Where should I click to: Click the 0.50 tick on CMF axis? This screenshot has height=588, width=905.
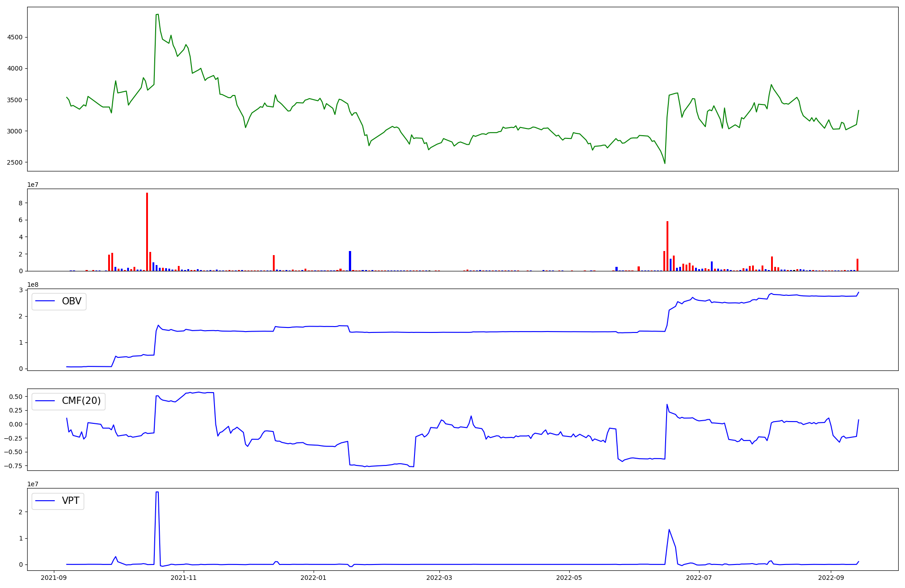pyautogui.click(x=15, y=397)
